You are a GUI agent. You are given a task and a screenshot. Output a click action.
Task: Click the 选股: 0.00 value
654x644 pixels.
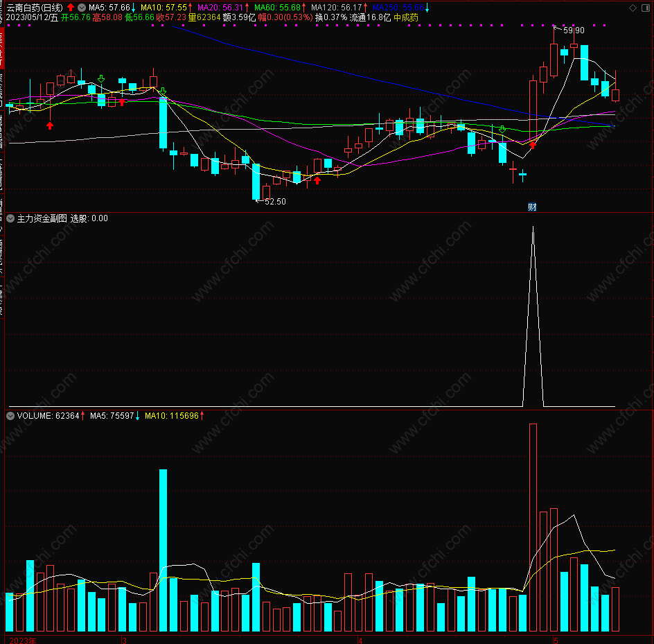pos(89,218)
